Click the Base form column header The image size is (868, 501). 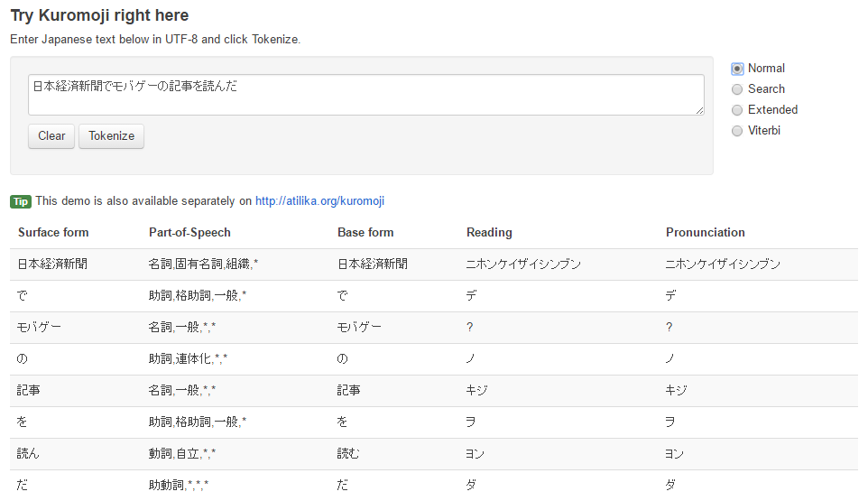click(365, 233)
